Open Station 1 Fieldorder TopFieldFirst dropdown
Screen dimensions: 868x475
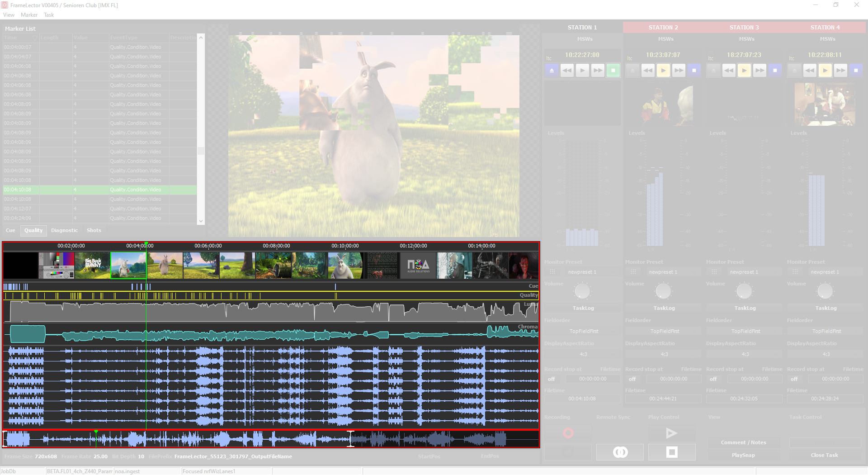[582, 331]
